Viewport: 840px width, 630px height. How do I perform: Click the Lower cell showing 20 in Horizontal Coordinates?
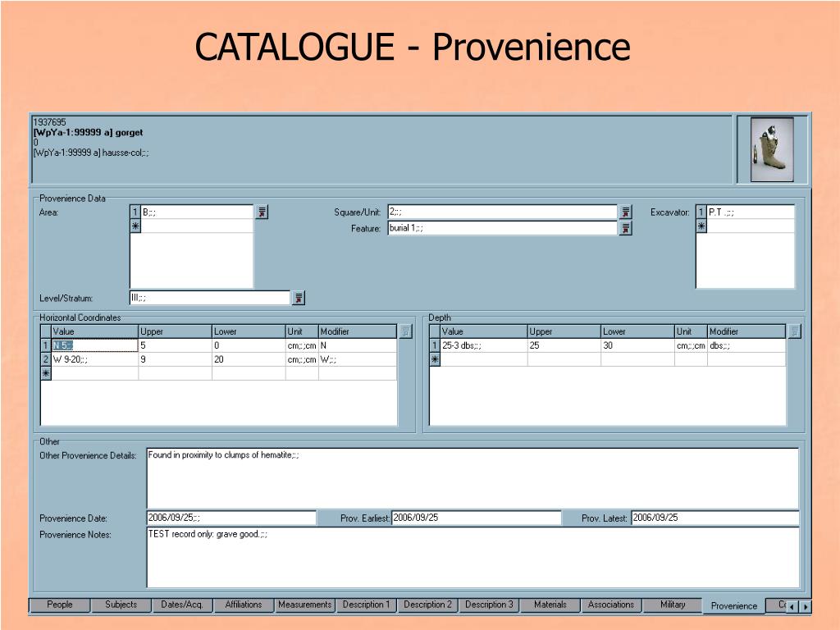point(249,359)
